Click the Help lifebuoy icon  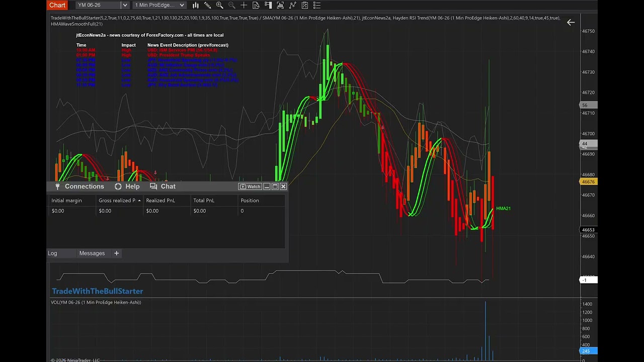point(118,186)
